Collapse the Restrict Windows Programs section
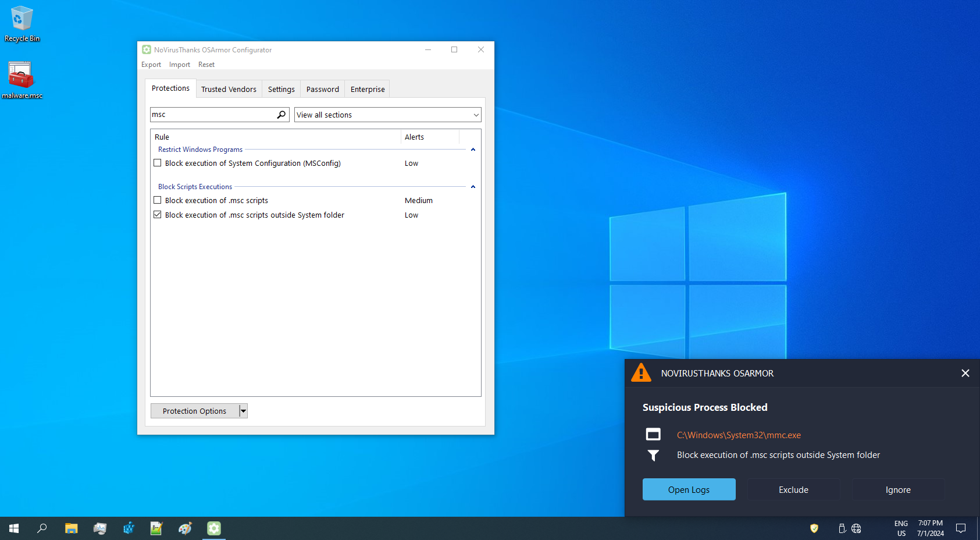This screenshot has width=980, height=540. point(473,150)
